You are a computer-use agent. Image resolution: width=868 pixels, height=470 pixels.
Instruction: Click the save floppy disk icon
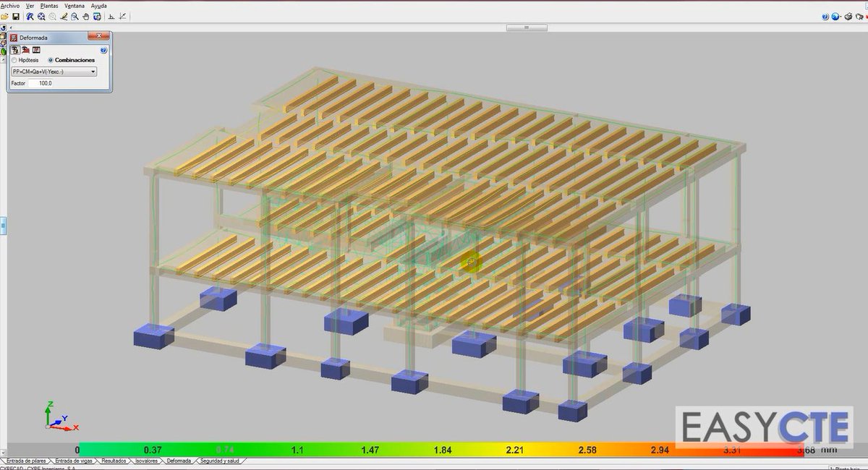16,17
